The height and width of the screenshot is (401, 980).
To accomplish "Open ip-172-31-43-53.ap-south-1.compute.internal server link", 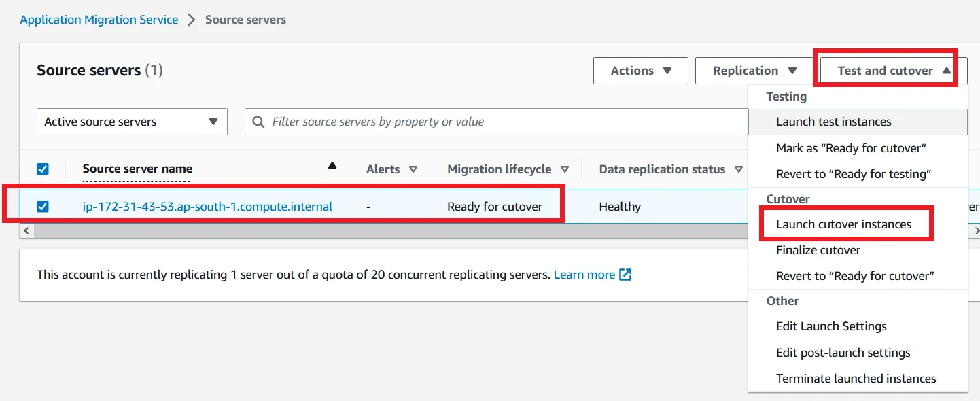I will pyautogui.click(x=207, y=207).
